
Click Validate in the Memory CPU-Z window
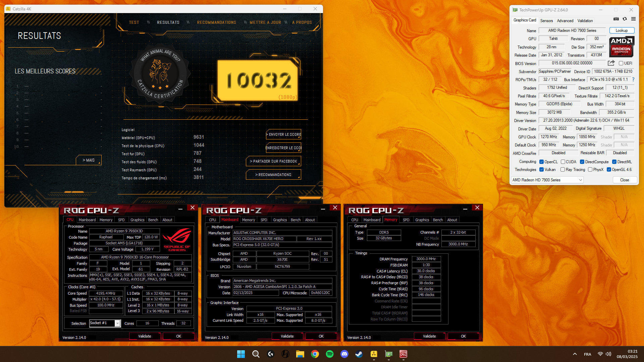[429, 336]
